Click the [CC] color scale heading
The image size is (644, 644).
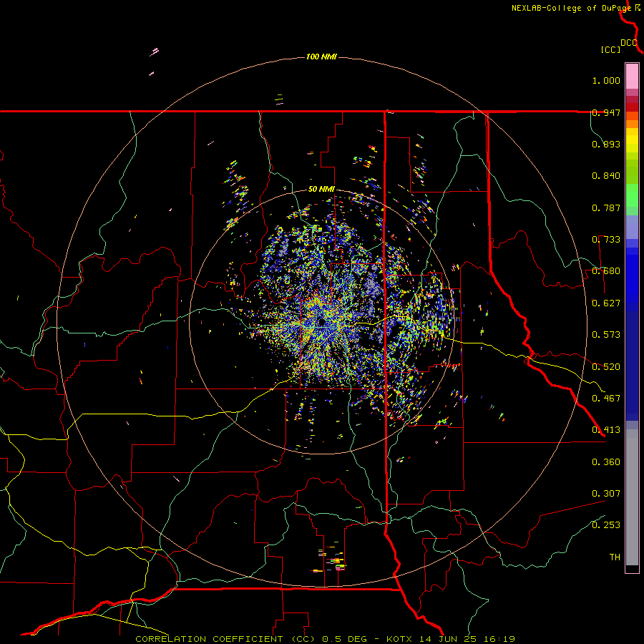click(x=610, y=49)
